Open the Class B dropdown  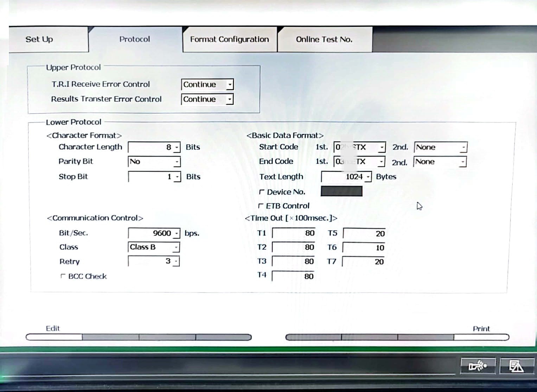(175, 248)
